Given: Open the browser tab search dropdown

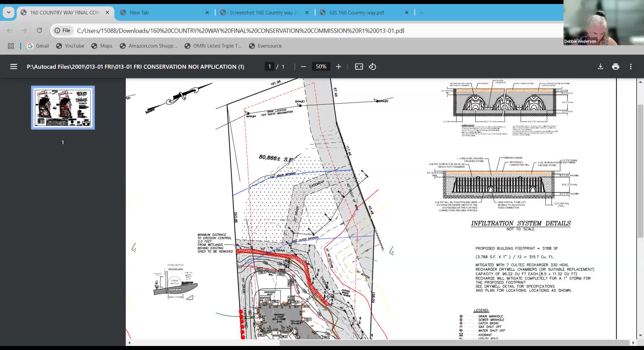Looking at the screenshot, I should point(9,12).
